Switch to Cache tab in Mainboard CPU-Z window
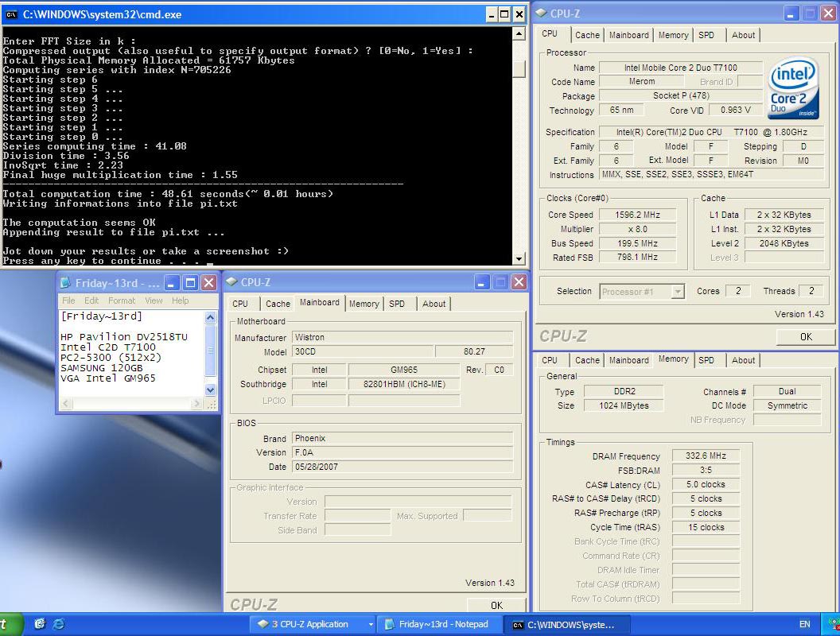The image size is (840, 636). click(x=278, y=304)
